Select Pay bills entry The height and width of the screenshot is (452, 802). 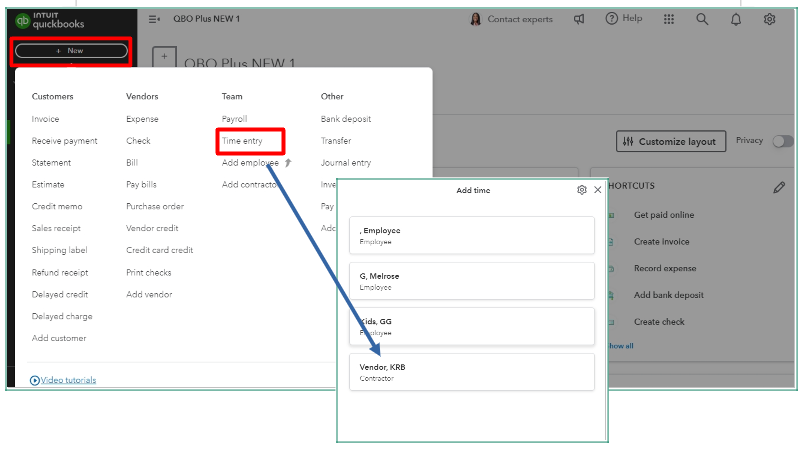pos(141,185)
